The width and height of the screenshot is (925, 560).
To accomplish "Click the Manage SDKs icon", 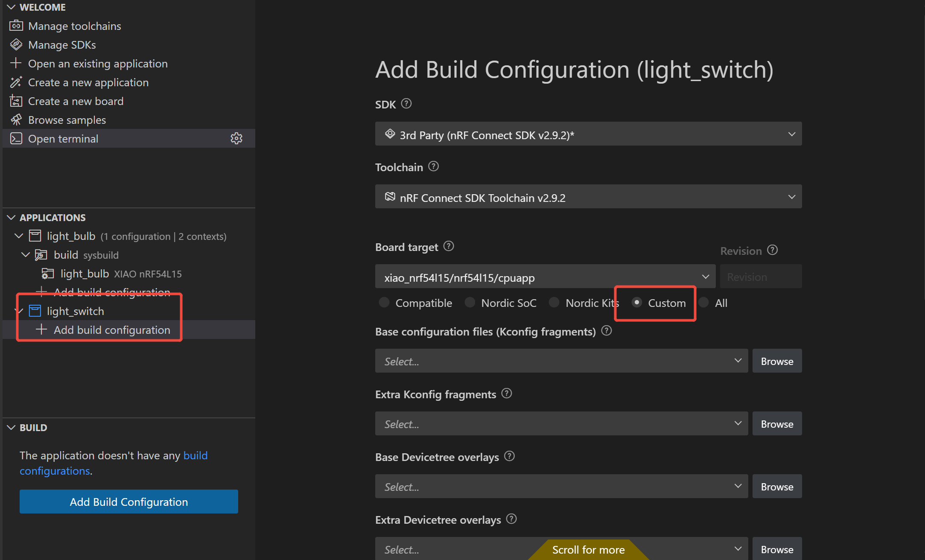I will tap(16, 45).
